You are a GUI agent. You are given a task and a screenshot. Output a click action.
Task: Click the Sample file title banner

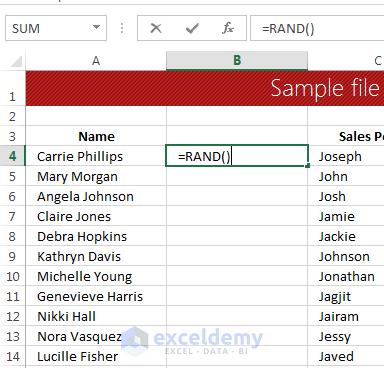click(205, 88)
